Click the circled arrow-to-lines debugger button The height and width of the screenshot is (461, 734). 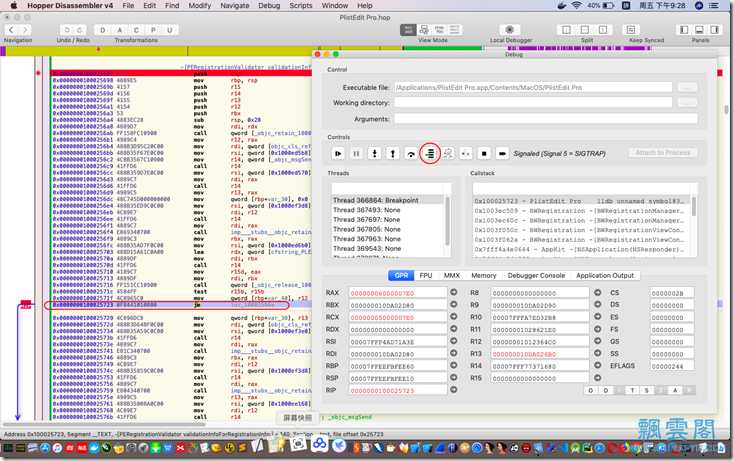pos(430,153)
